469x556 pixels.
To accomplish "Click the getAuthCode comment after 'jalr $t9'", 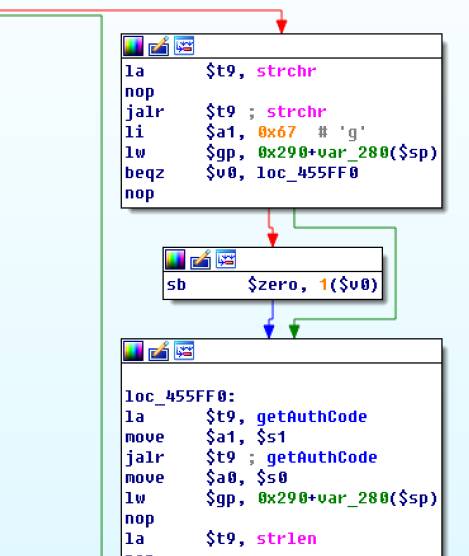I will (322, 458).
